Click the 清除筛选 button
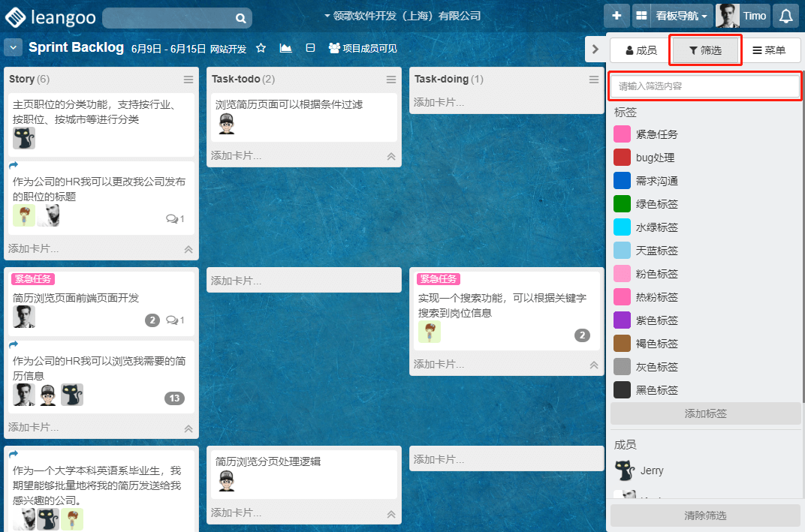The height and width of the screenshot is (532, 805). pos(705,515)
